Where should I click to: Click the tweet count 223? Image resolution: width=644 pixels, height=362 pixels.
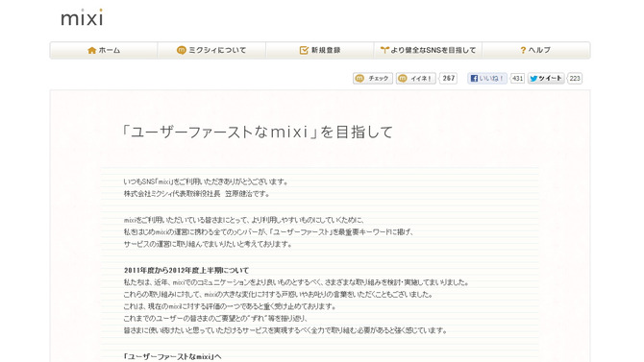point(575,79)
